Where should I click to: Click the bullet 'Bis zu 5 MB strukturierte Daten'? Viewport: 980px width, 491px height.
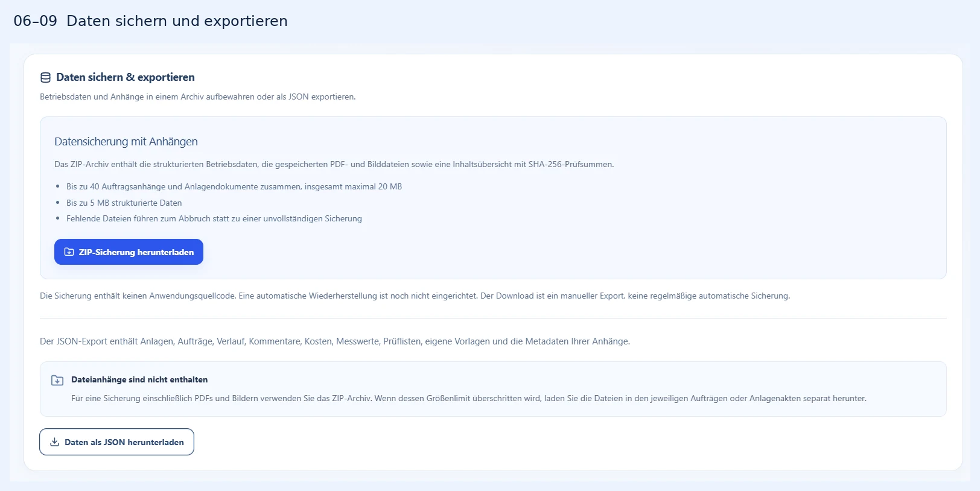124,203
